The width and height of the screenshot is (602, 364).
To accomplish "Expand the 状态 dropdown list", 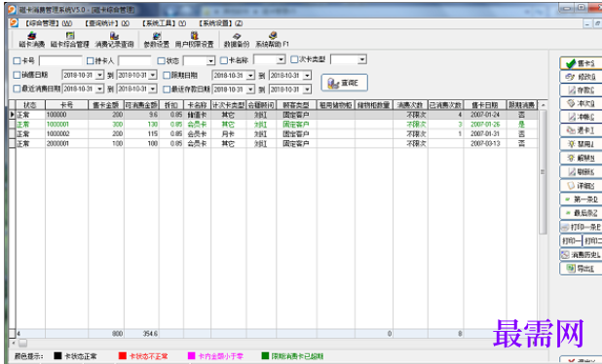I will point(210,61).
